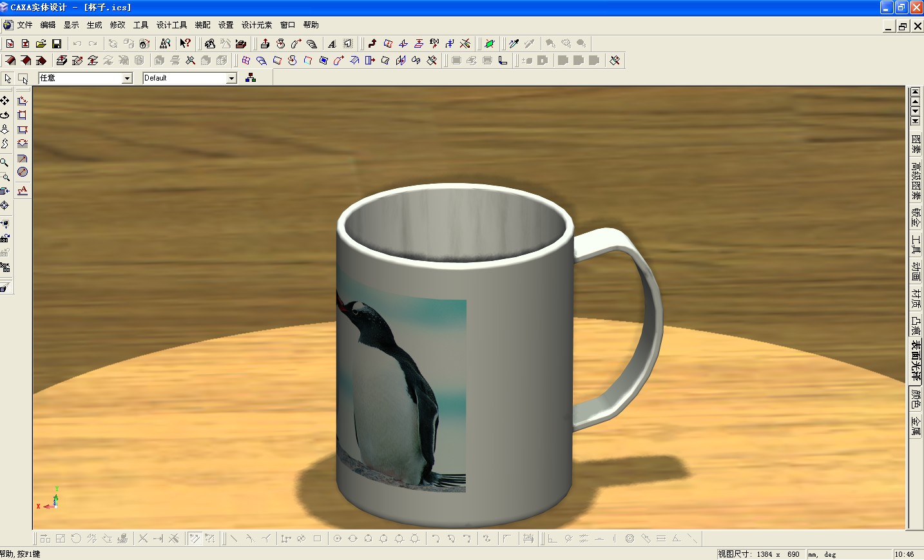Restore the inner document window
This screenshot has height=560, width=924.
(903, 26)
